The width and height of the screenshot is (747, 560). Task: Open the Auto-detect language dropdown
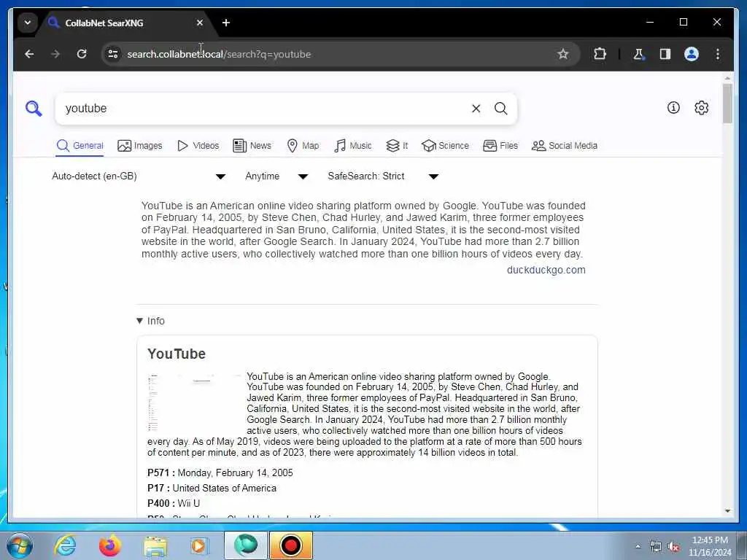point(139,176)
